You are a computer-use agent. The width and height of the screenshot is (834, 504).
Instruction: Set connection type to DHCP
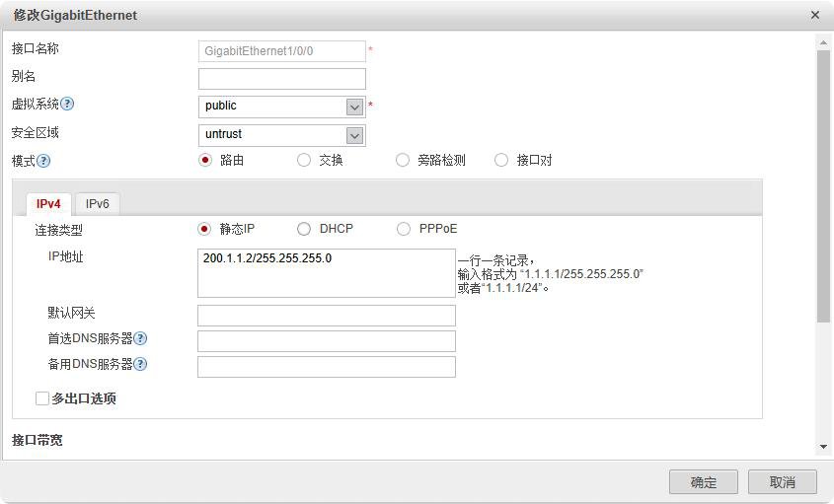tap(304, 229)
